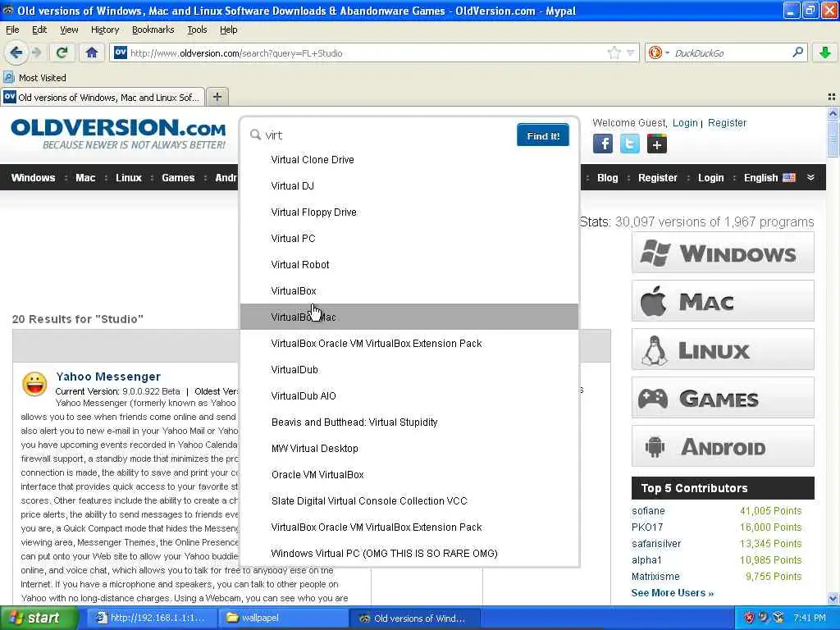Expand nav bar double chevron
840x630 pixels.
810,178
